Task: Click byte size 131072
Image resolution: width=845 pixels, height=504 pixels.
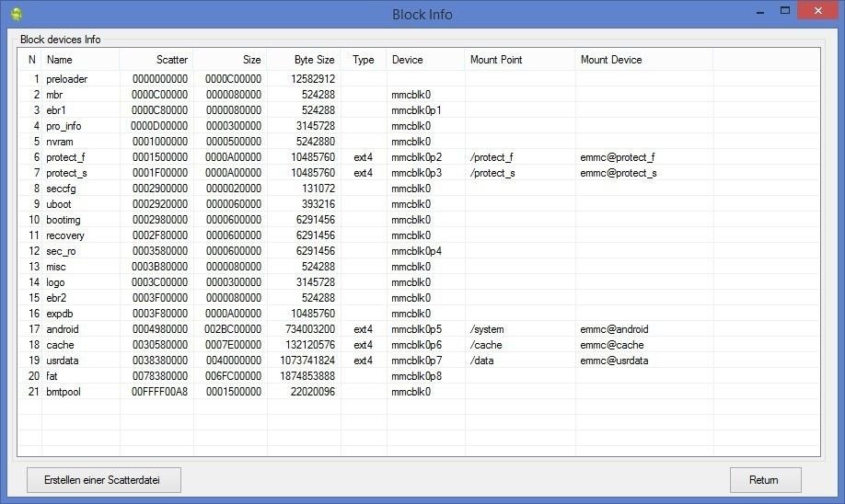Action: click(x=318, y=189)
